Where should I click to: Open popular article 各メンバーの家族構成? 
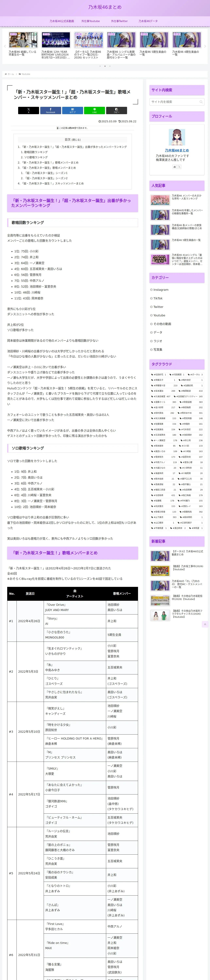coord(177,230)
